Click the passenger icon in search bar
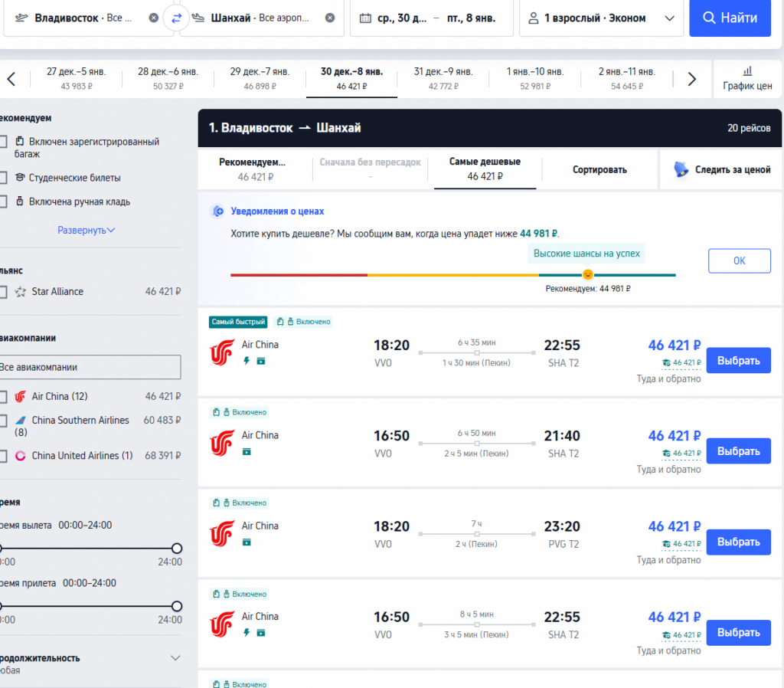The width and height of the screenshot is (784, 688). click(534, 18)
